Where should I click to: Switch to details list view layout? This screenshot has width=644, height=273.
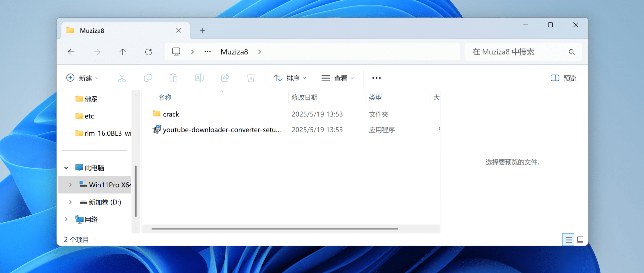coord(568,240)
